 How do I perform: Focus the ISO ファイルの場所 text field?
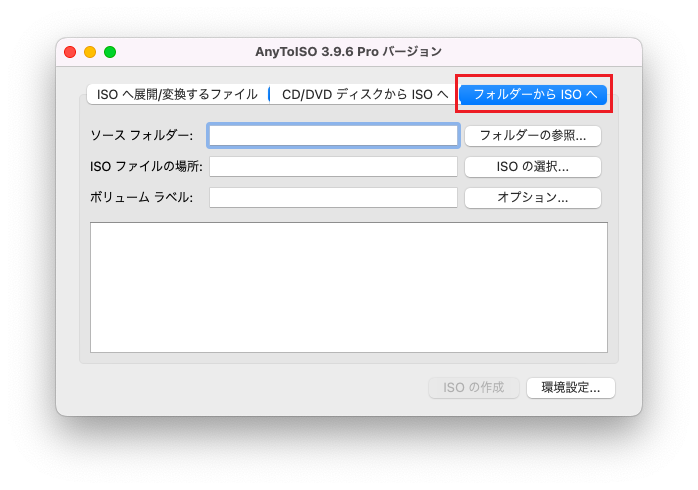pos(333,166)
